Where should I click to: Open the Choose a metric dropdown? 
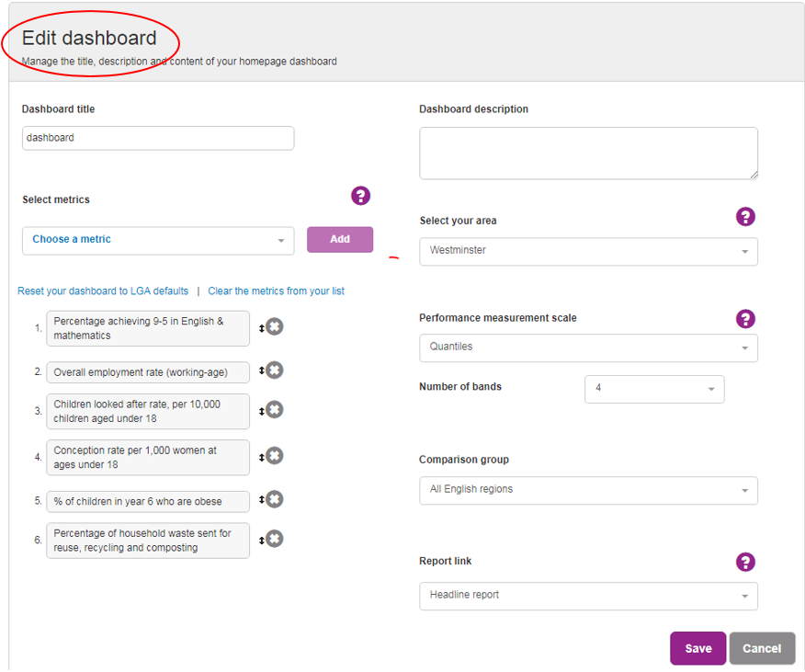click(158, 241)
